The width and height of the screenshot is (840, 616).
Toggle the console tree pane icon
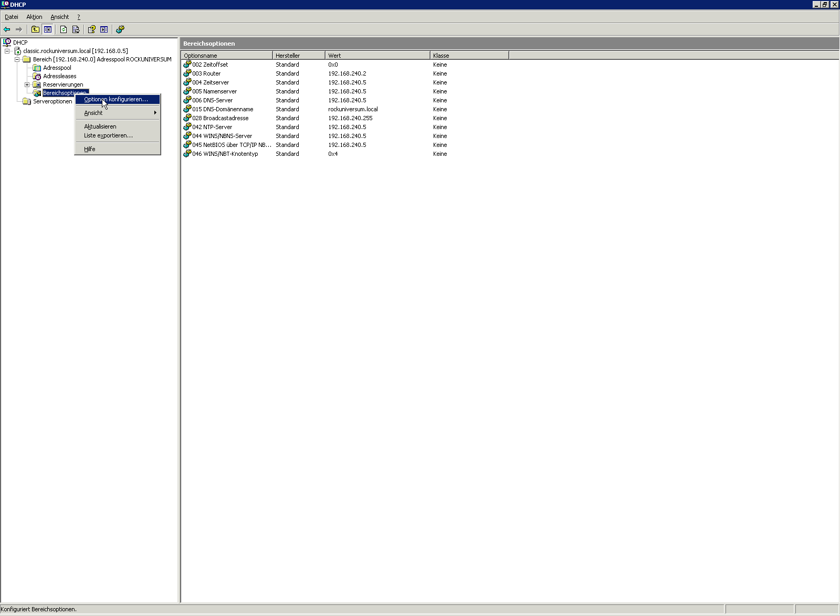[x=48, y=29]
